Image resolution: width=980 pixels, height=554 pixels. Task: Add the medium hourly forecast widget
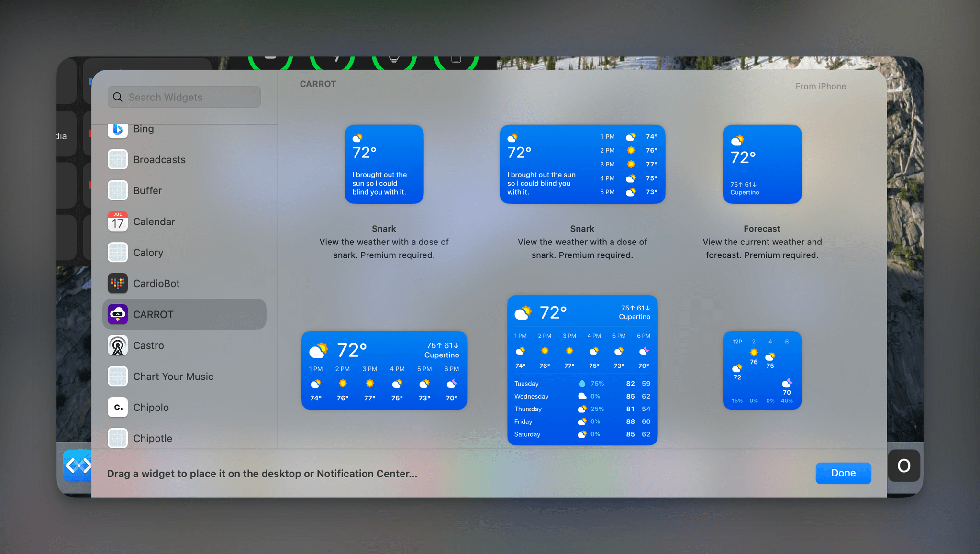tap(384, 370)
